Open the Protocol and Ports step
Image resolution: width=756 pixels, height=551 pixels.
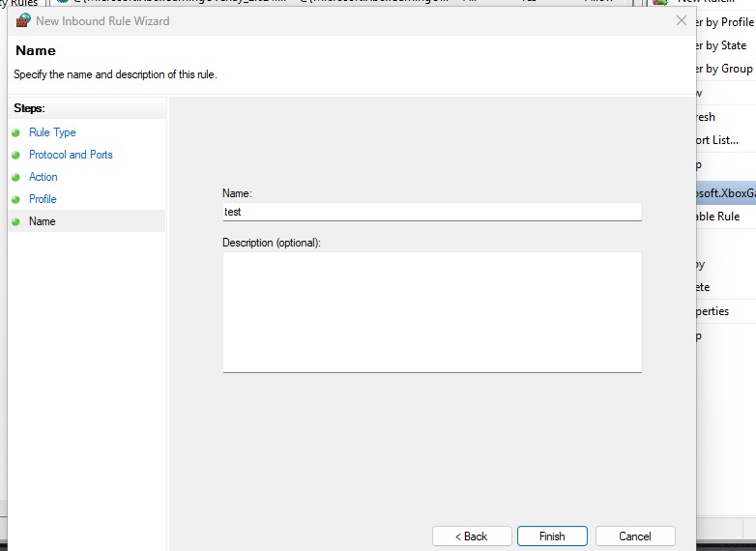pyautogui.click(x=71, y=155)
